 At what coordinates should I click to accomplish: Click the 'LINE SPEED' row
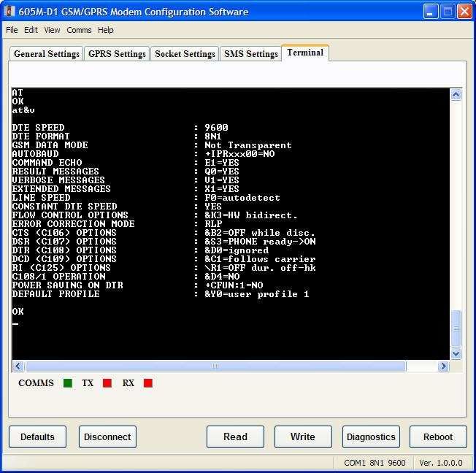[x=146, y=198]
